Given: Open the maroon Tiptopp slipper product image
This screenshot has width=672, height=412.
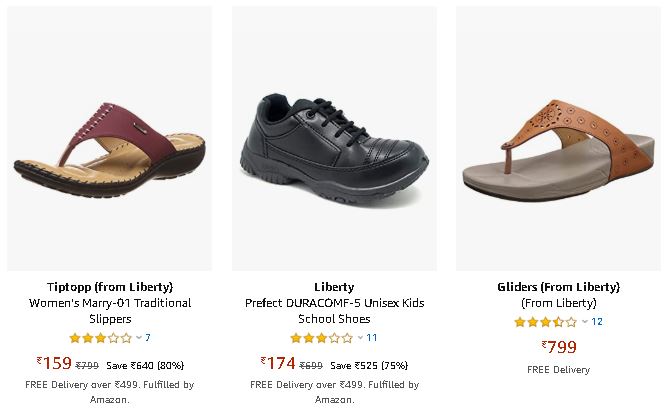Looking at the screenshot, I should (109, 138).
